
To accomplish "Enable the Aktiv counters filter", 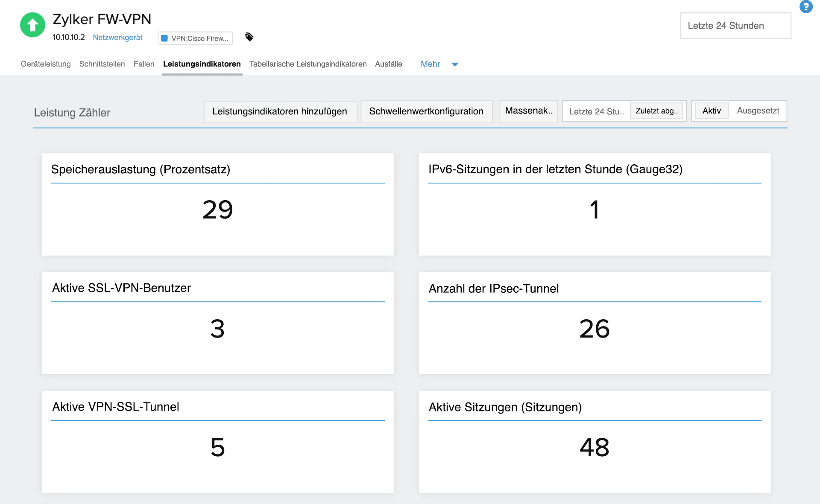I will (711, 111).
